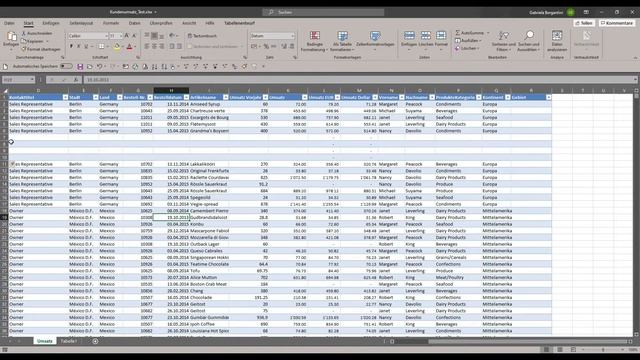The width and height of the screenshot is (640, 360).
Task: Click the formula bar showing 19.10.2013
Action: point(359,80)
